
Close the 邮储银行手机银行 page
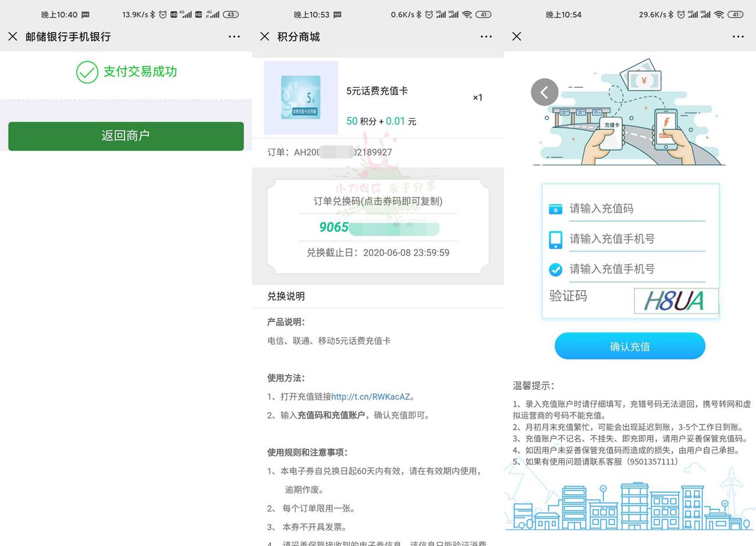click(x=13, y=37)
